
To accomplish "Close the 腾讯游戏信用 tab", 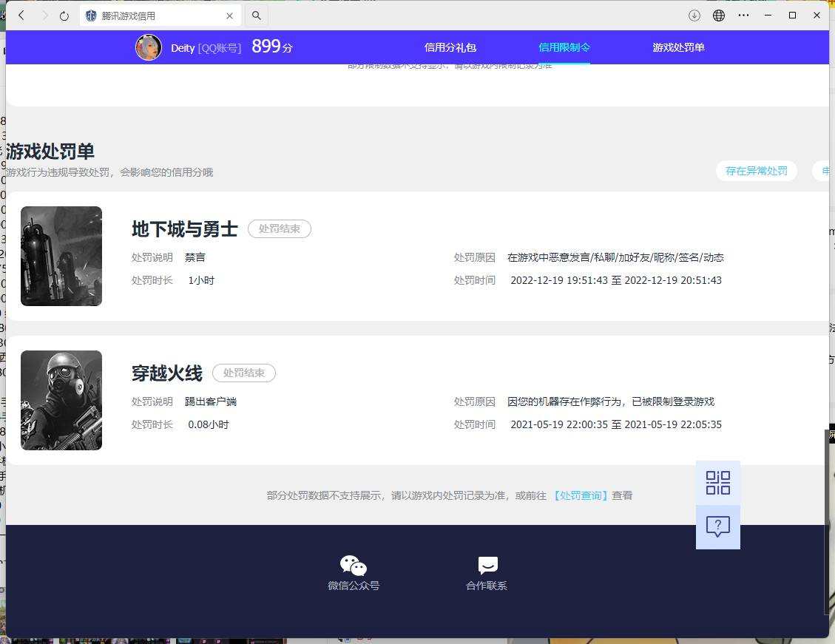I will click(x=229, y=16).
